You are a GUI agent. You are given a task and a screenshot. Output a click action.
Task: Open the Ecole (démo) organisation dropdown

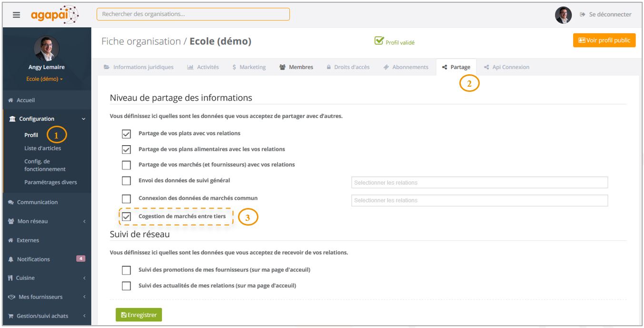45,79
